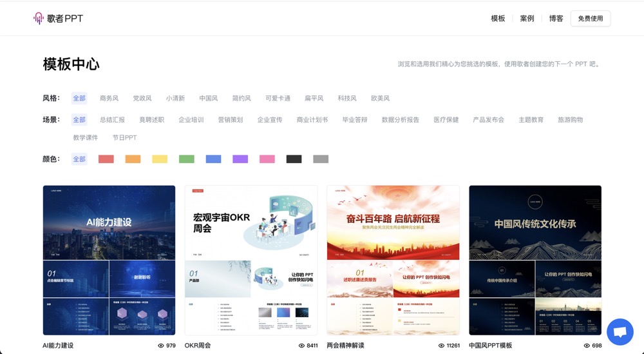Click the eye views icon beside 11261
644x354 pixels.
442,346
